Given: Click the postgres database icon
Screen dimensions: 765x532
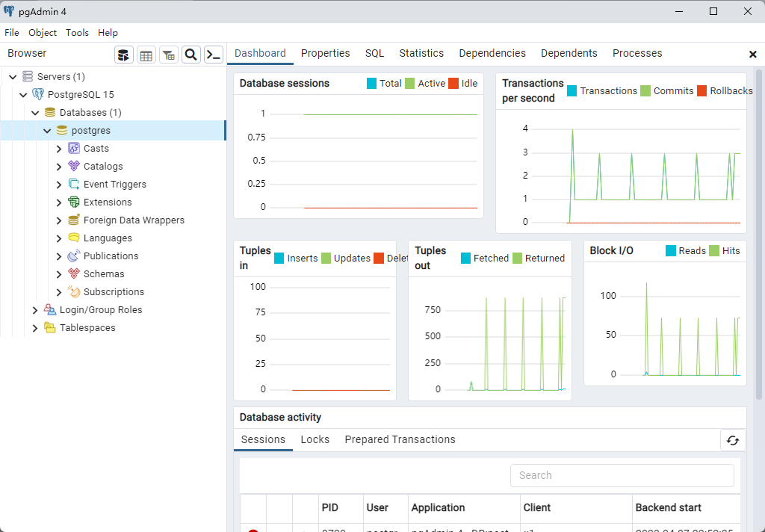Looking at the screenshot, I should point(62,130).
